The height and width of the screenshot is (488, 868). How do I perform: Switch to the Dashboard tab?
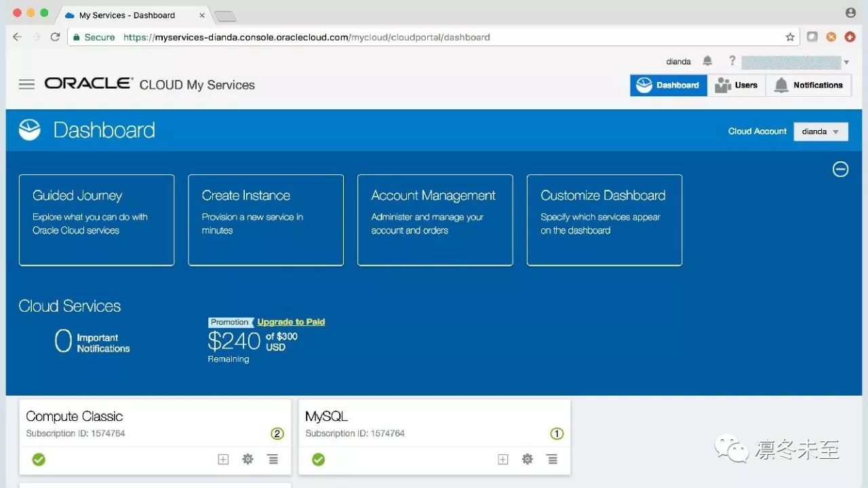(669, 85)
